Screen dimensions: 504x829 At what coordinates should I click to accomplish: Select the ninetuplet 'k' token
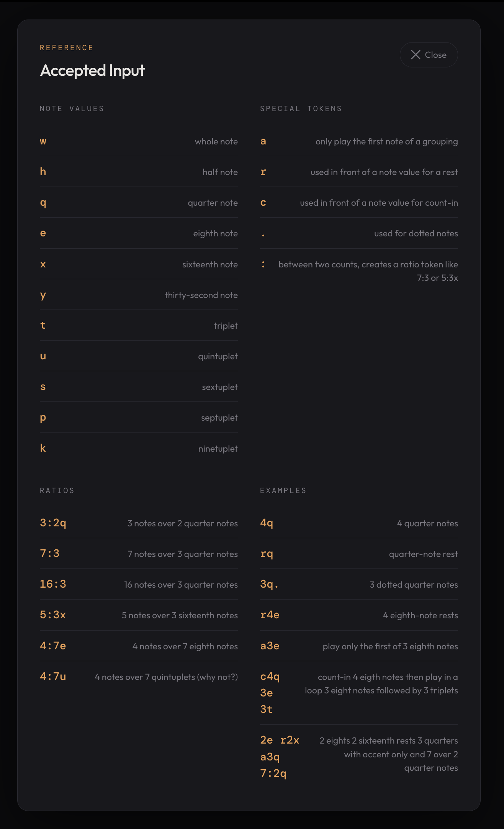(x=43, y=448)
